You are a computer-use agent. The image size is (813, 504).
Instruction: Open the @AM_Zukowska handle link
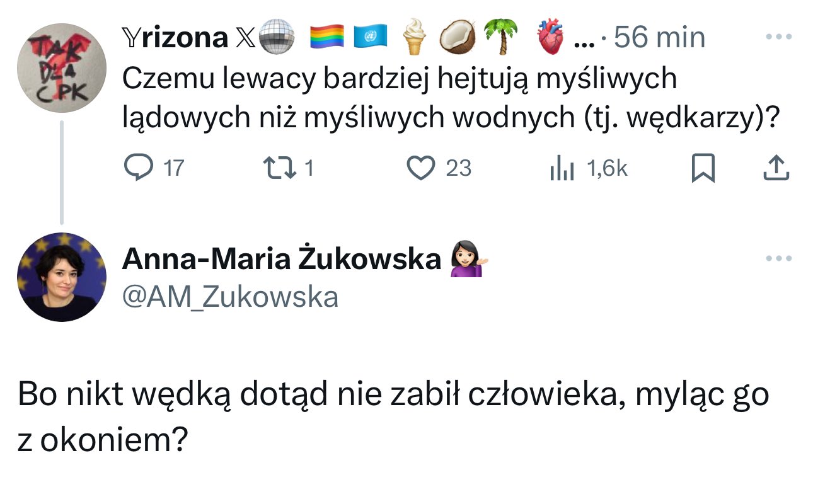click(230, 297)
